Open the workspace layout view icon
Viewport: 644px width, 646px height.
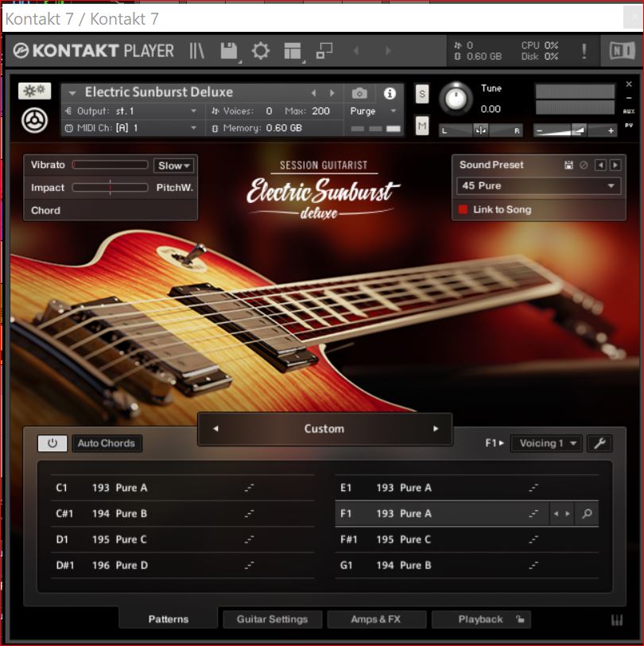coord(293,51)
